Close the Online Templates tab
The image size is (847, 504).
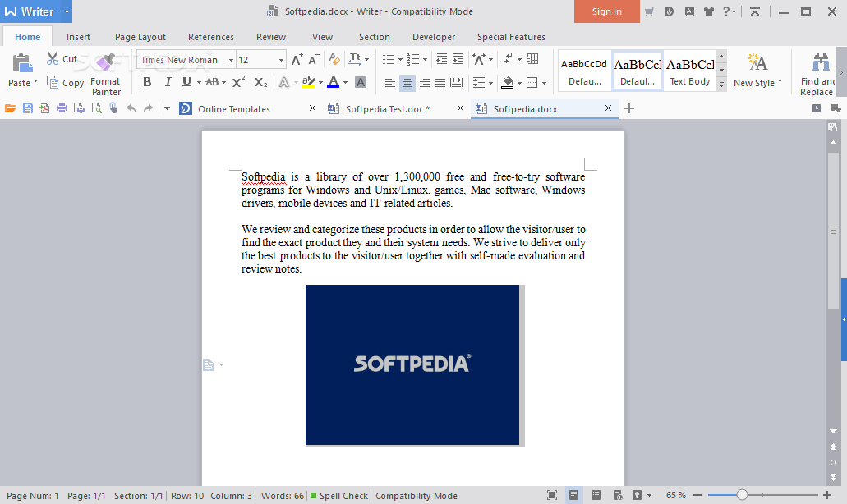click(x=312, y=108)
